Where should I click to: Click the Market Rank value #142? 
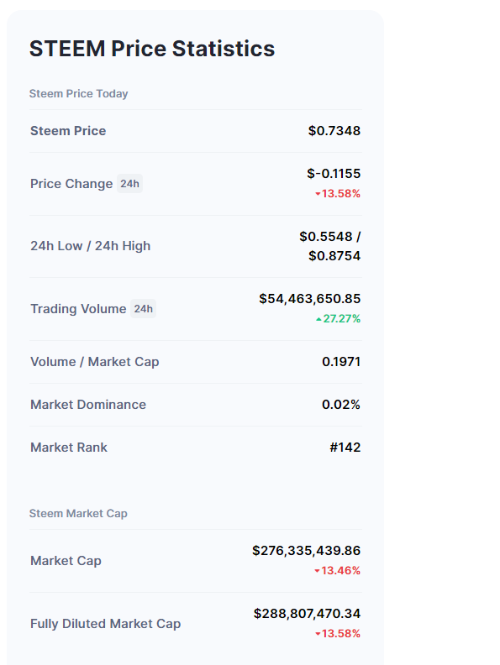tap(345, 447)
